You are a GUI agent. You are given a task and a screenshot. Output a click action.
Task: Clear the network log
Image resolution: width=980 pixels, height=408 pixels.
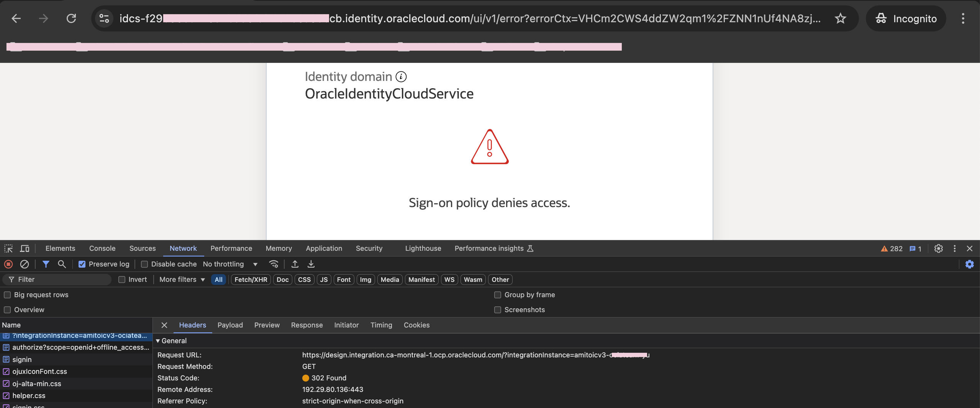click(x=24, y=264)
